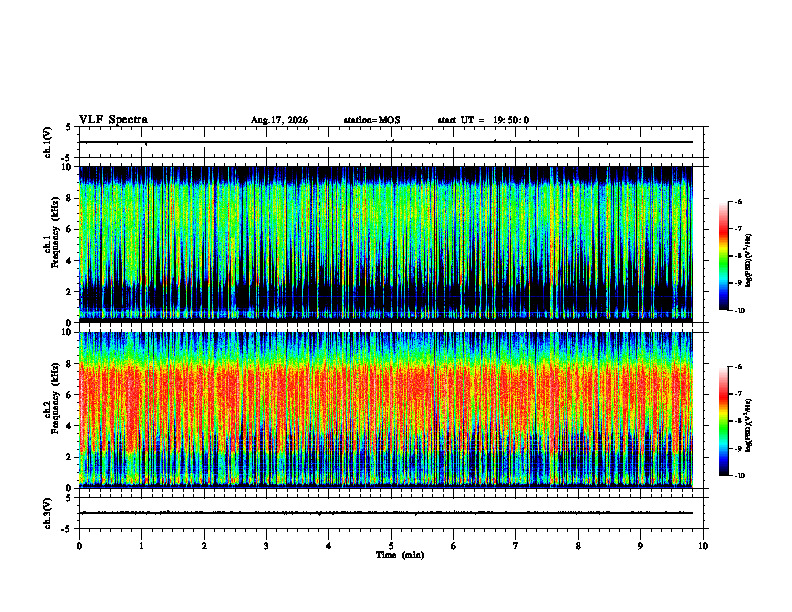Click the ch.3 voltage waveform trace
This screenshot has height=612, width=792.
click(386, 513)
